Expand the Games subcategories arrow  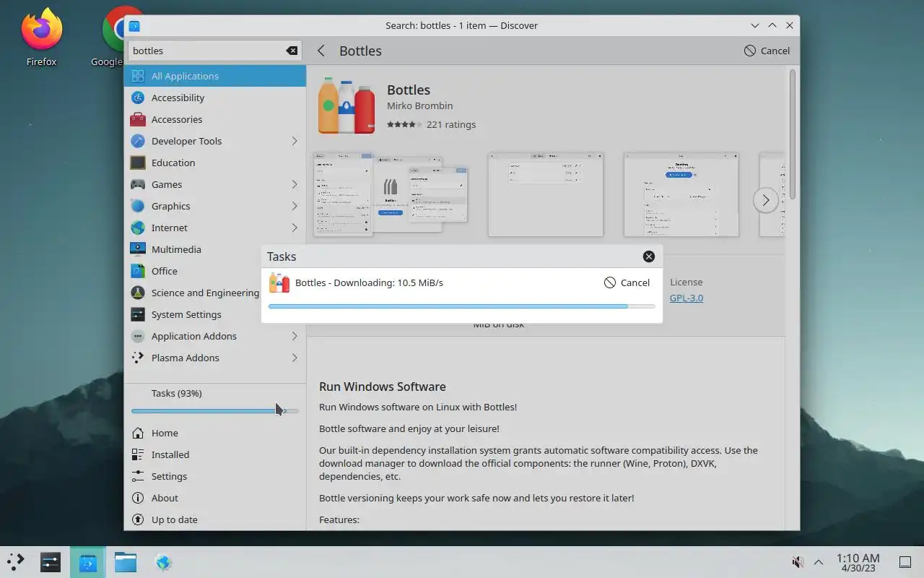click(295, 184)
